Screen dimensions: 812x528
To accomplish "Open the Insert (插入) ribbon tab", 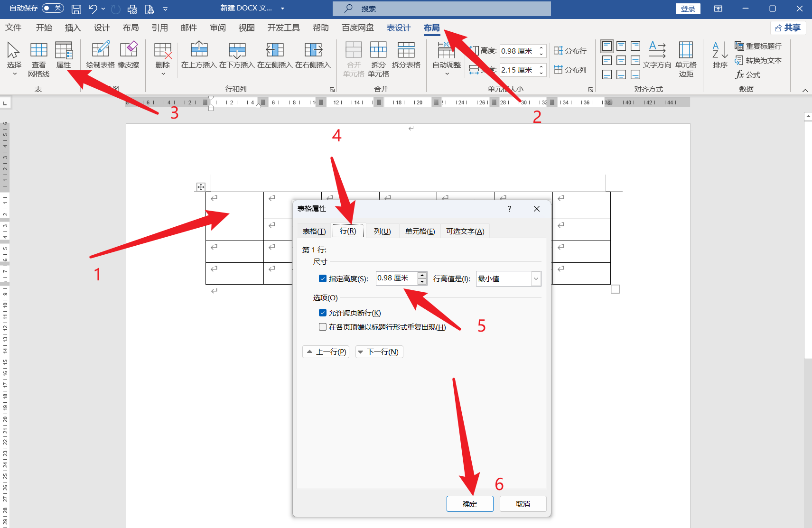I will (73, 28).
